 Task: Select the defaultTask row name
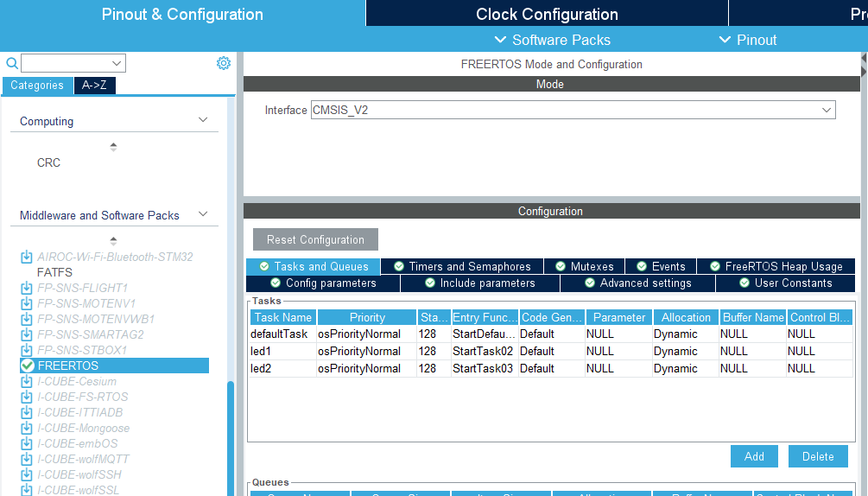coord(278,334)
